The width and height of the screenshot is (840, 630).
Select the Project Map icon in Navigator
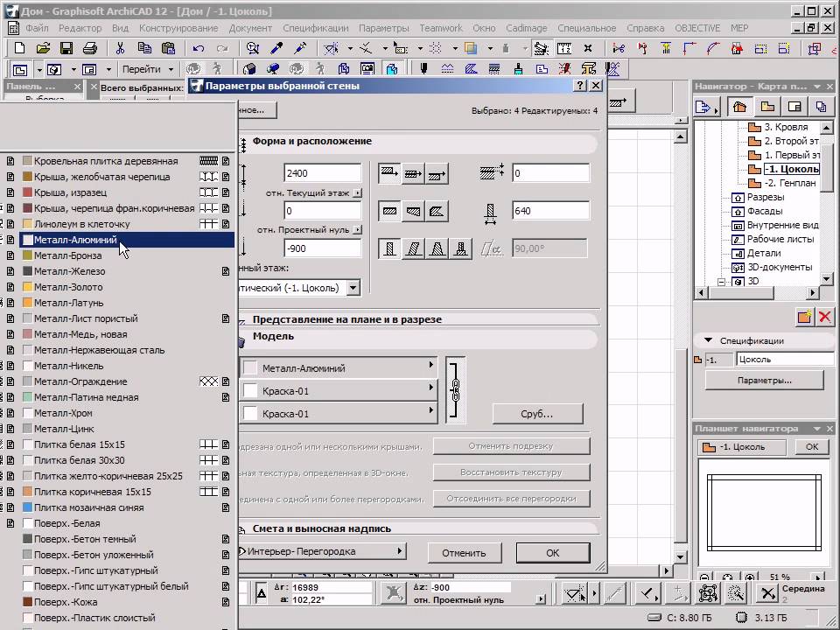(740, 107)
